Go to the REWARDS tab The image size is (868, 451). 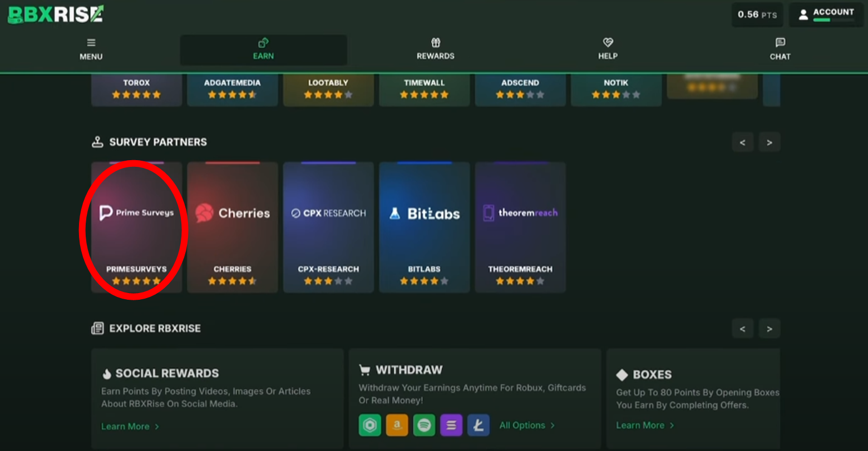tap(436, 49)
